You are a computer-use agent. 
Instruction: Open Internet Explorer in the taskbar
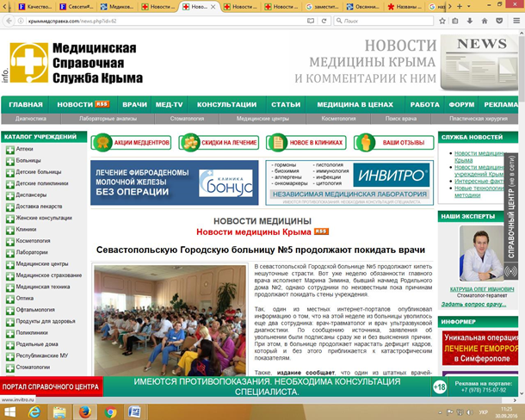35,411
